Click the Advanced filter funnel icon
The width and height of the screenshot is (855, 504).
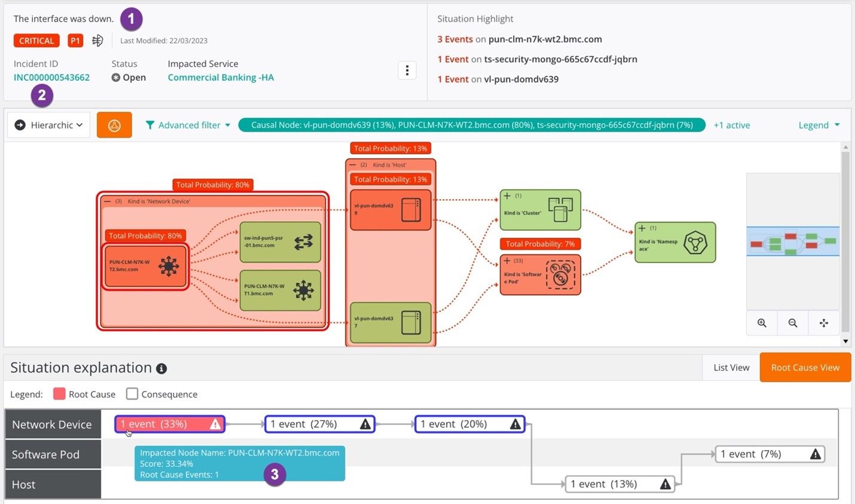(x=150, y=125)
